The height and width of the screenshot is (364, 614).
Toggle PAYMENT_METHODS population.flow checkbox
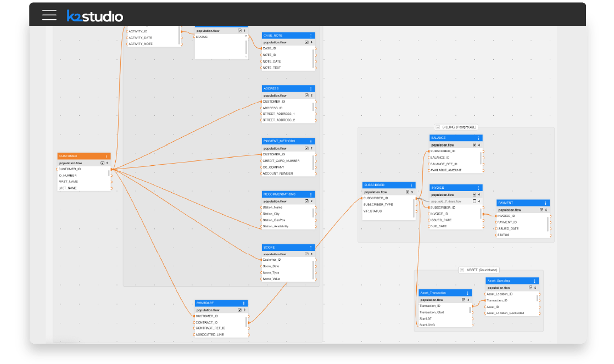[x=306, y=148]
